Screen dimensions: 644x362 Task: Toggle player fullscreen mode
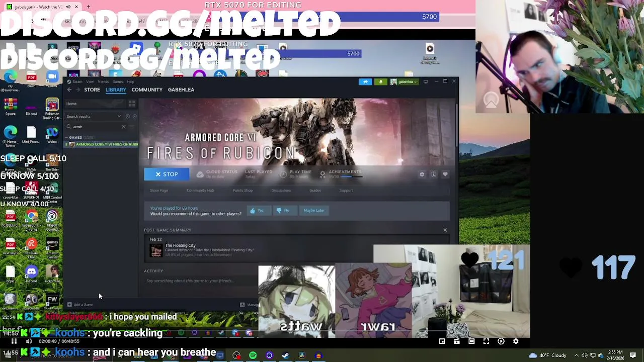pyautogui.click(x=486, y=341)
